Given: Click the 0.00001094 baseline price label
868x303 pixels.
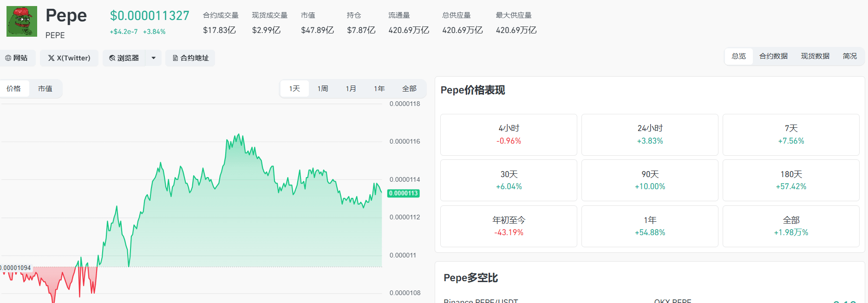Looking at the screenshot, I should 16,268.
